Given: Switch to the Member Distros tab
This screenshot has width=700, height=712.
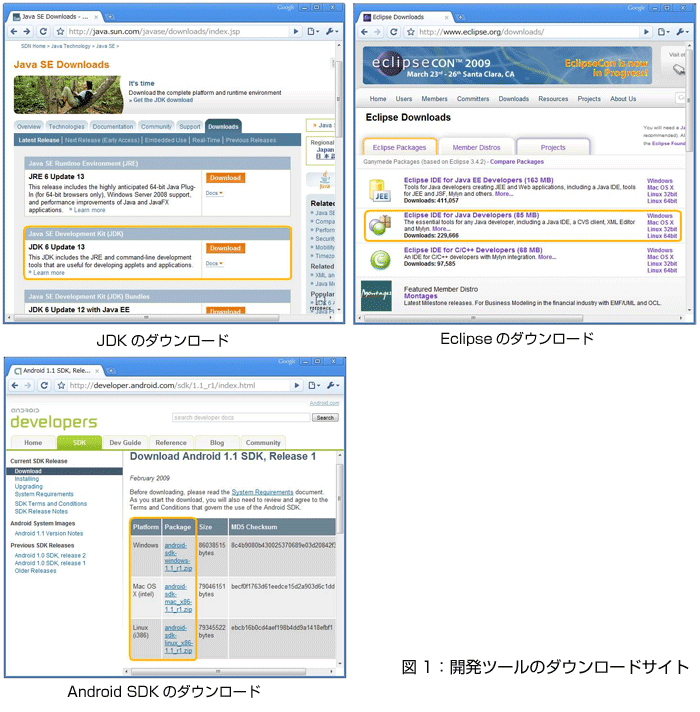Looking at the screenshot, I should pyautogui.click(x=476, y=147).
